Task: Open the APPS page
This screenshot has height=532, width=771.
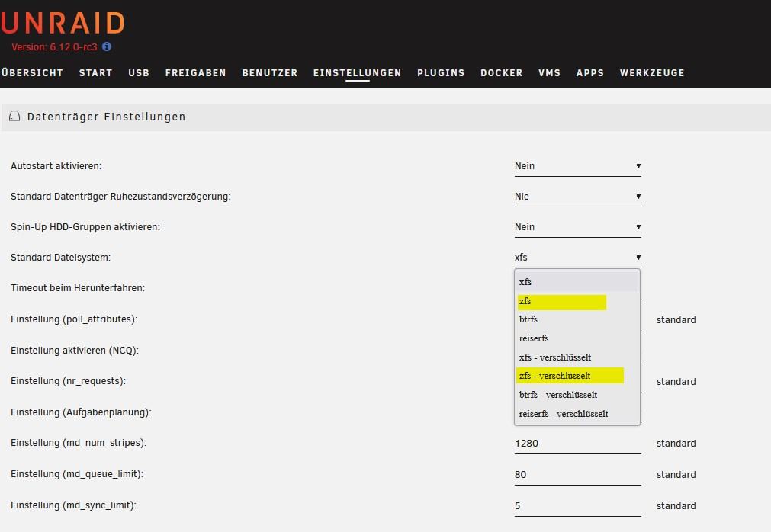Action: (x=590, y=72)
